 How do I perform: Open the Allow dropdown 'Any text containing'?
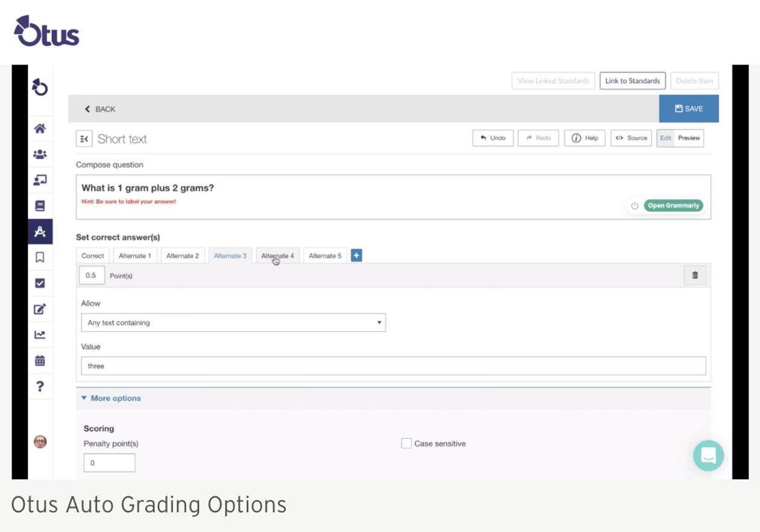coord(233,323)
